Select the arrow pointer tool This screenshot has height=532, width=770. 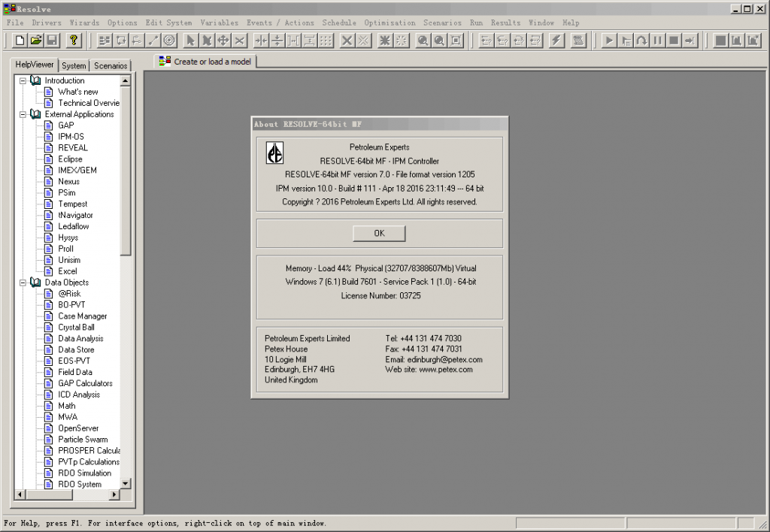(190, 41)
